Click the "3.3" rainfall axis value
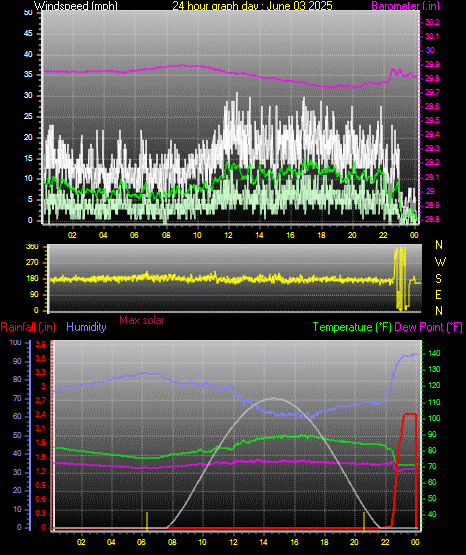The width and height of the screenshot is (466, 555). (x=41, y=372)
